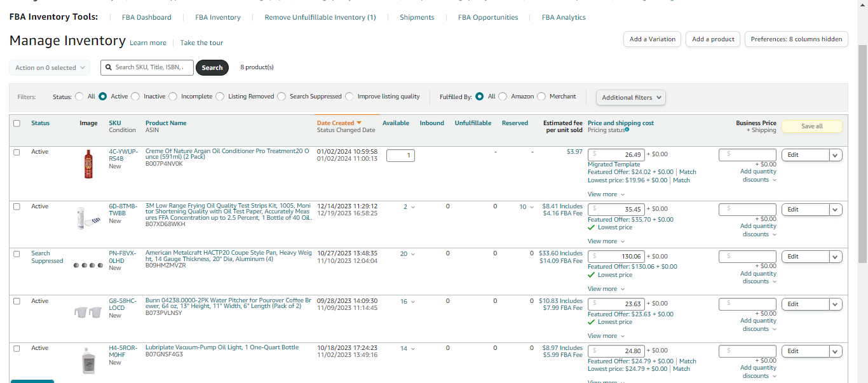Expand Edit dropdown arrow for American Metalcraft pan
The image size is (868, 383).
click(x=836, y=257)
